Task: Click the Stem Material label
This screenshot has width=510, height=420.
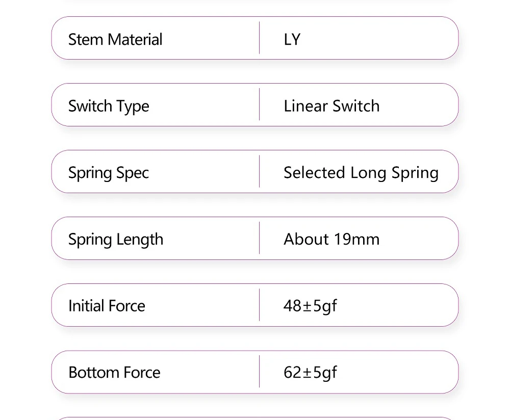Action: [x=115, y=39]
